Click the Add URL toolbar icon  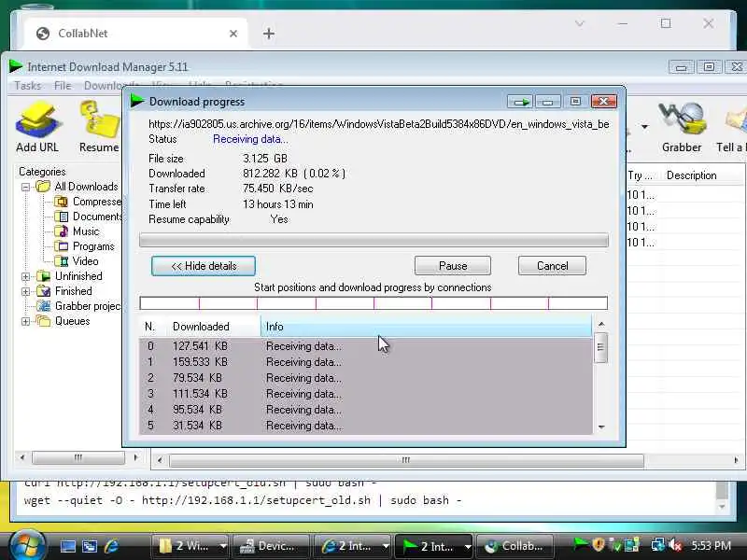(x=37, y=120)
